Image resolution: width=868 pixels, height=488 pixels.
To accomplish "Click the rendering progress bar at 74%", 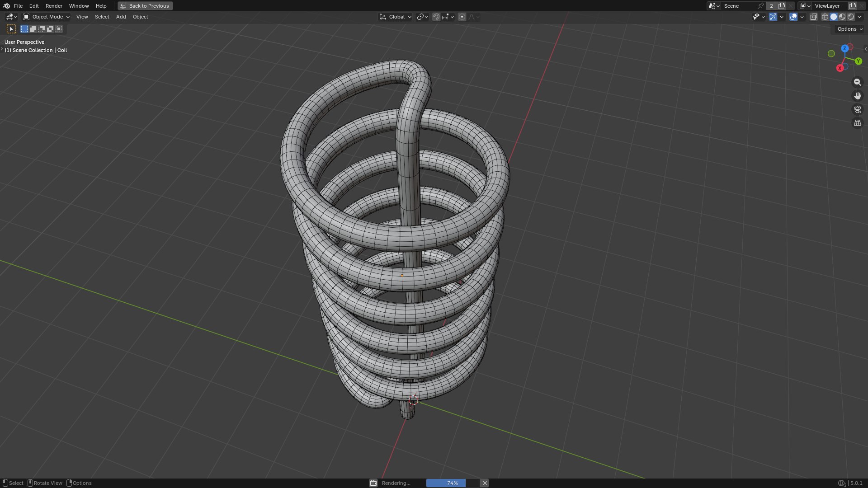I will tap(453, 483).
